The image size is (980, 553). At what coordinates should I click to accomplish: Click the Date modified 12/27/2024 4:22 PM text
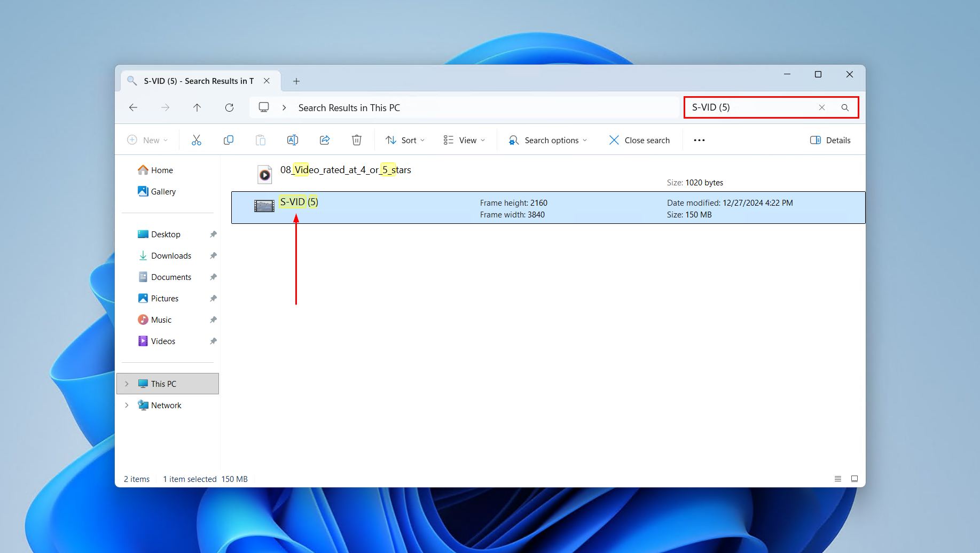[730, 203]
